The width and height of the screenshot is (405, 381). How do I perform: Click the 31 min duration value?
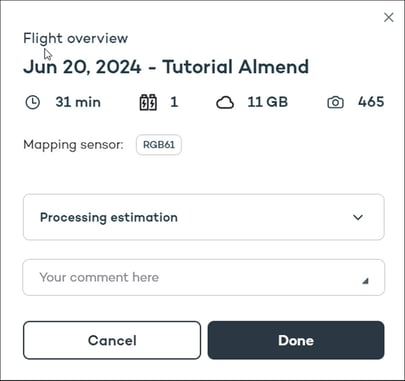pos(78,102)
